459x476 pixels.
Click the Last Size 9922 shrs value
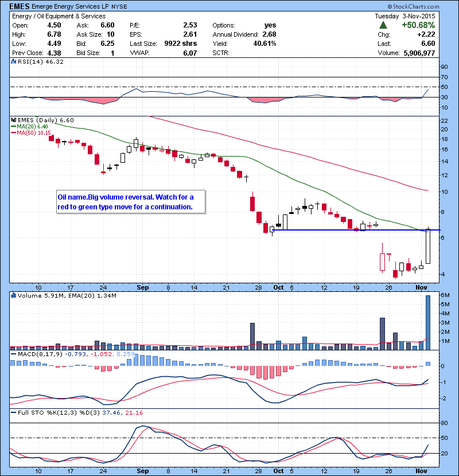point(181,44)
